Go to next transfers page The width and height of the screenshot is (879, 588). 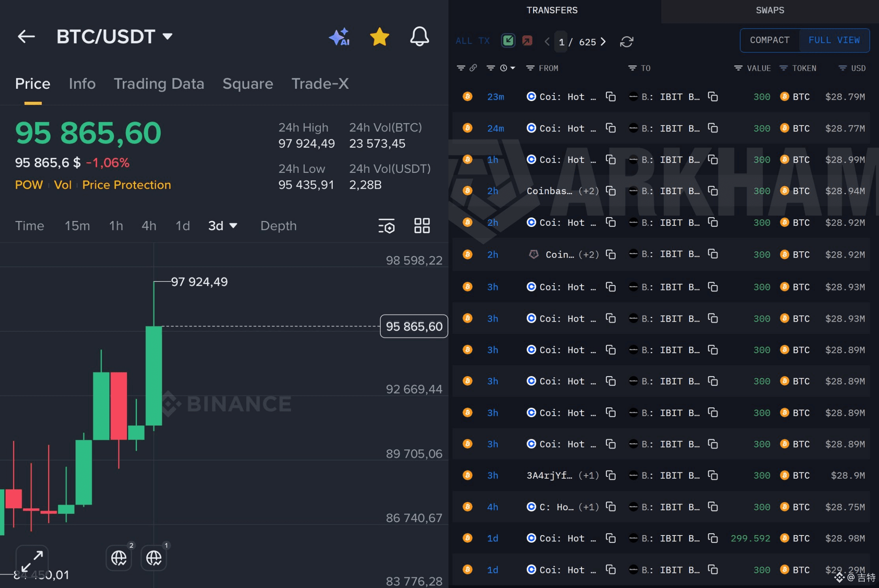click(x=603, y=41)
